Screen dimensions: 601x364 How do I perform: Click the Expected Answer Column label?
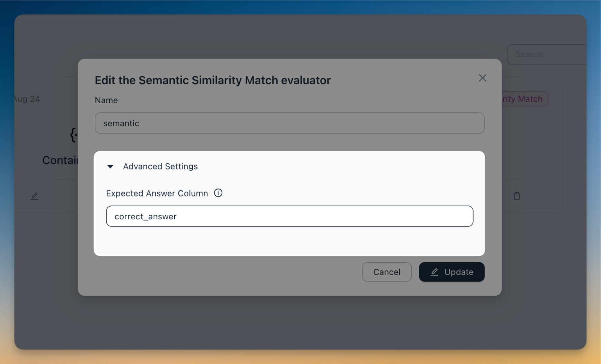point(157,193)
